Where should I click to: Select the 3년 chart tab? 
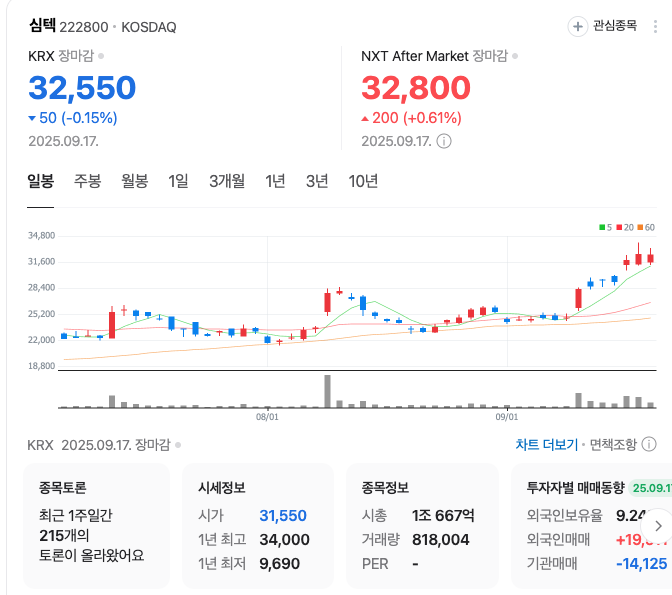(x=317, y=181)
